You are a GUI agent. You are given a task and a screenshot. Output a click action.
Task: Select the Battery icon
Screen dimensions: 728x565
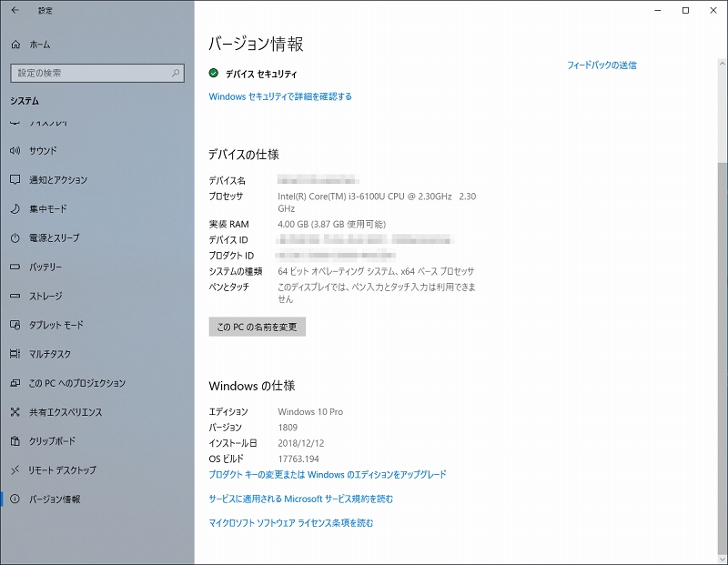coord(15,267)
